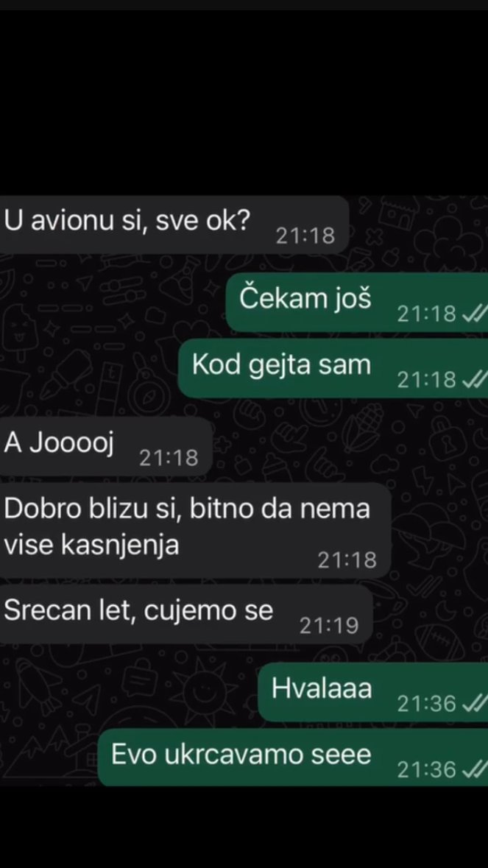
Task: Click the 21:19 timestamp
Action: tap(329, 626)
